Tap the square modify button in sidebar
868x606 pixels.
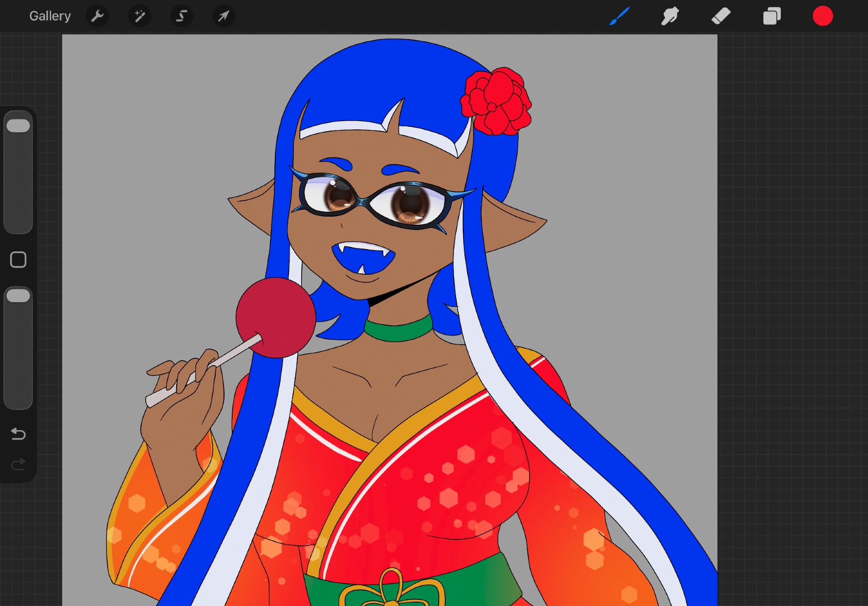tap(18, 260)
